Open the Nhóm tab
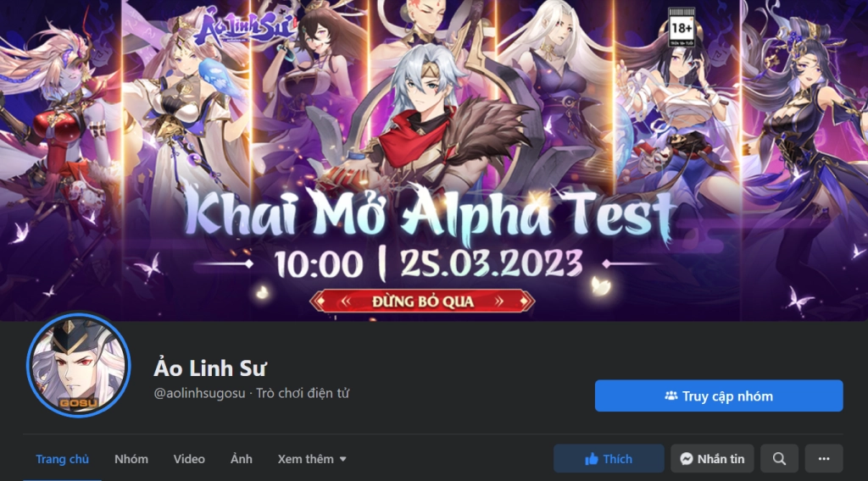868x481 pixels. point(131,459)
